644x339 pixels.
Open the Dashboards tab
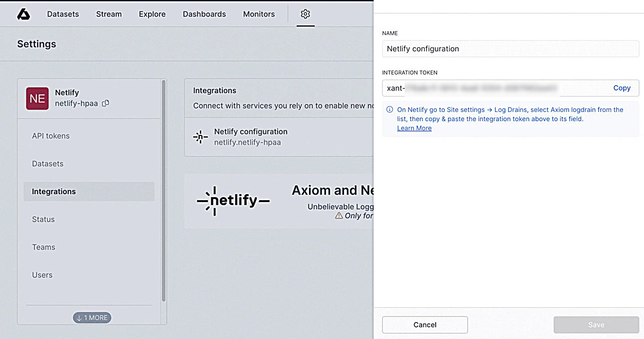click(x=204, y=14)
